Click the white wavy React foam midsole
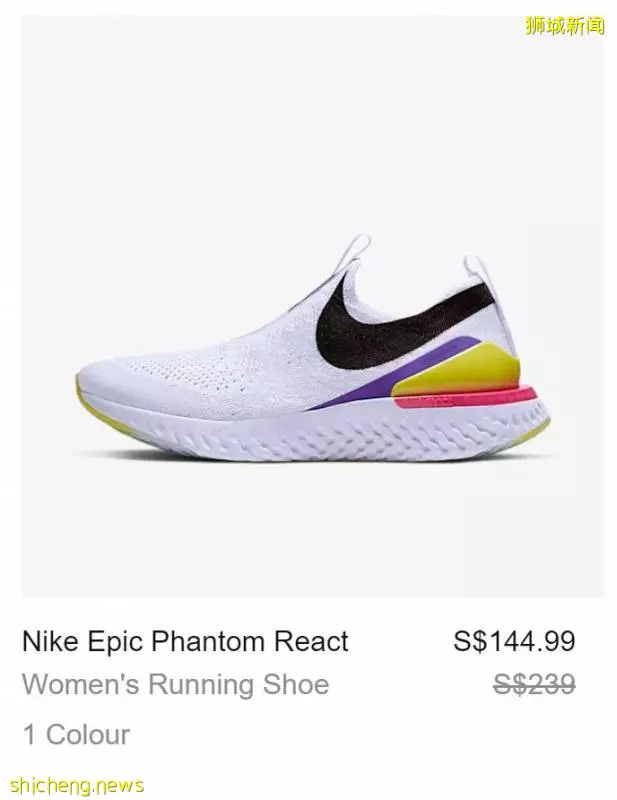 tap(327, 428)
